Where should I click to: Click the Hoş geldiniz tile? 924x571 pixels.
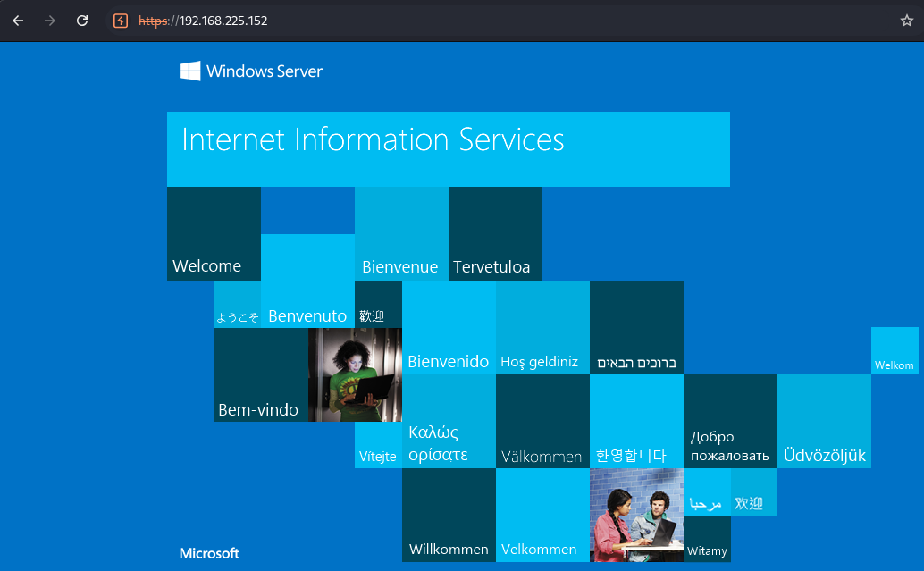[x=542, y=327]
